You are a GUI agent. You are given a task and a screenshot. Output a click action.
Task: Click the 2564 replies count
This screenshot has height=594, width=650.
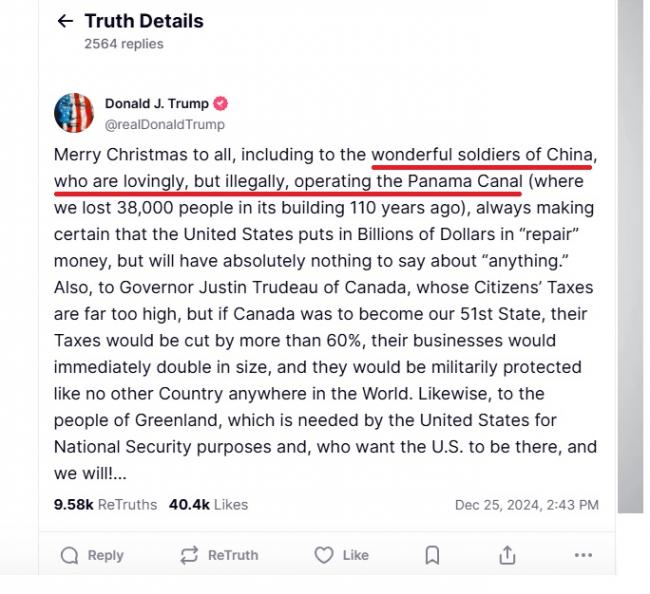click(123, 44)
